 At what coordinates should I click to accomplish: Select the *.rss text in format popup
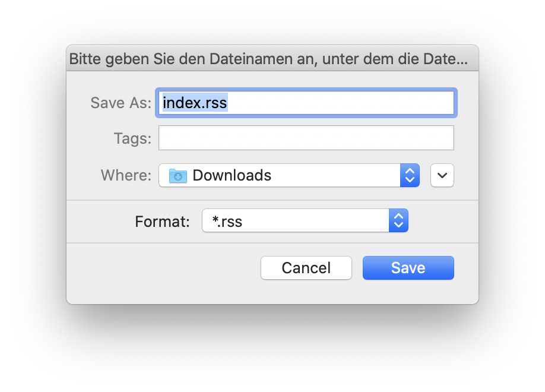[227, 221]
